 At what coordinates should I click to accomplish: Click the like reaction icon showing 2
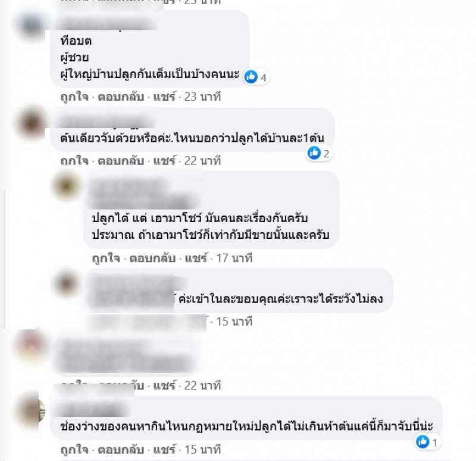[x=314, y=153]
